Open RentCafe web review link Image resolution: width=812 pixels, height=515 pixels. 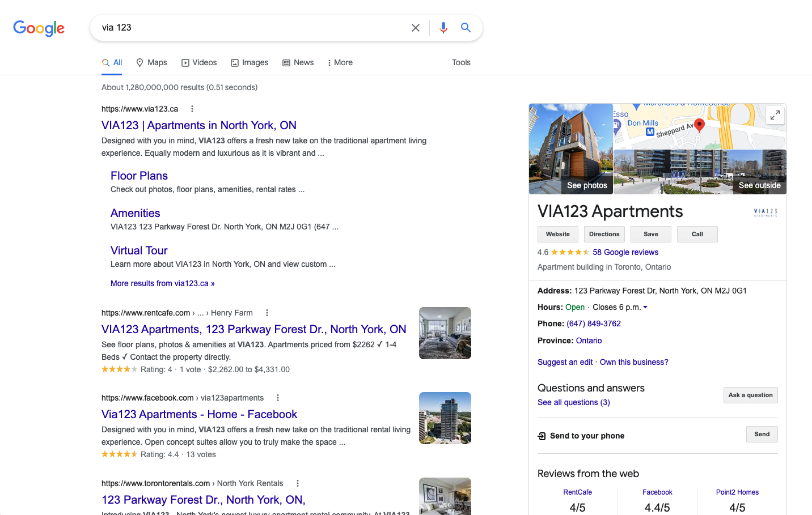577,492
